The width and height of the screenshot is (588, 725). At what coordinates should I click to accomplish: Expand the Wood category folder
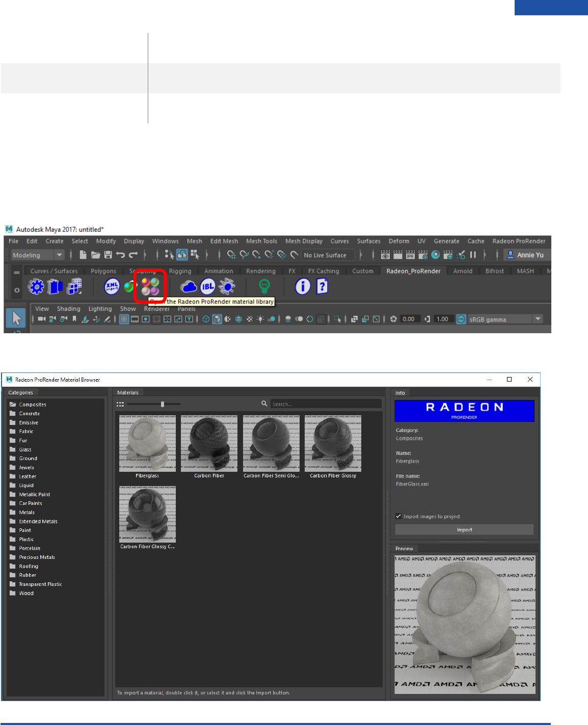(x=21, y=593)
